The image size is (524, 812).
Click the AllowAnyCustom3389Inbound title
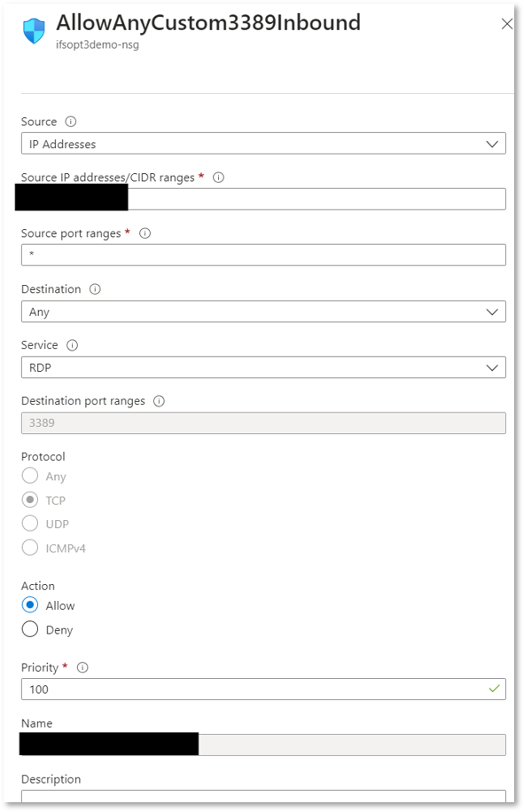(x=208, y=23)
